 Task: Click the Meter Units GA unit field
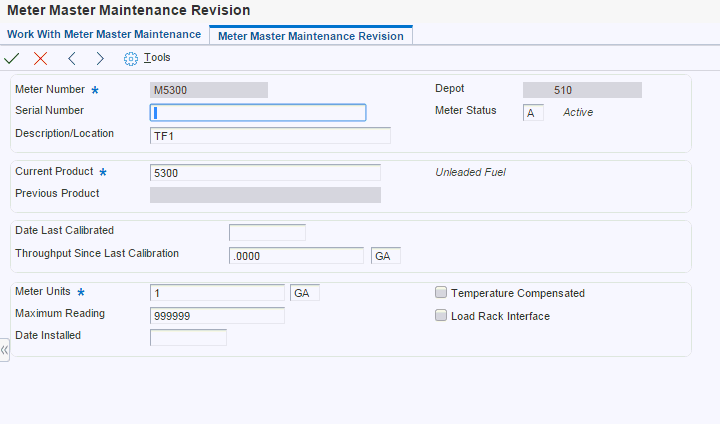pyautogui.click(x=305, y=293)
